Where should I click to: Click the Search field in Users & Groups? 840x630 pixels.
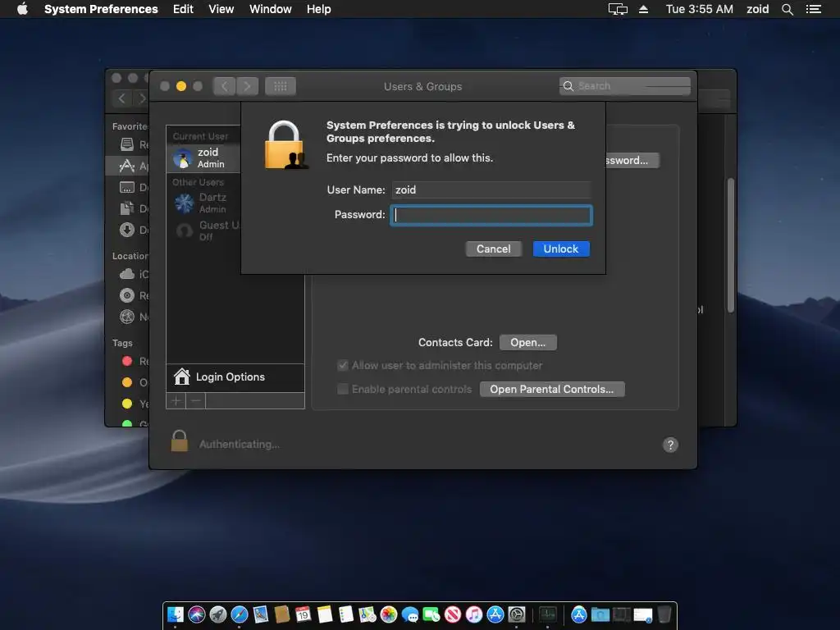click(x=624, y=86)
